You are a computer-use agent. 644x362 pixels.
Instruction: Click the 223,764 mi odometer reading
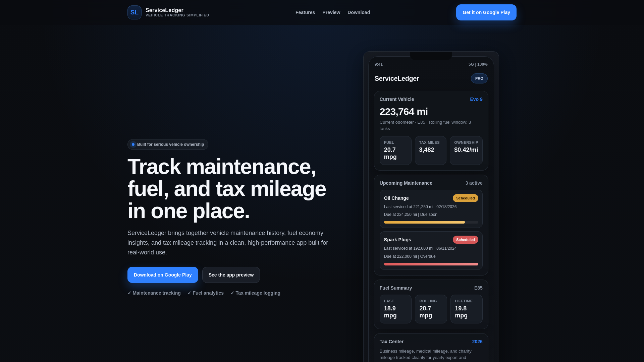pos(404,112)
